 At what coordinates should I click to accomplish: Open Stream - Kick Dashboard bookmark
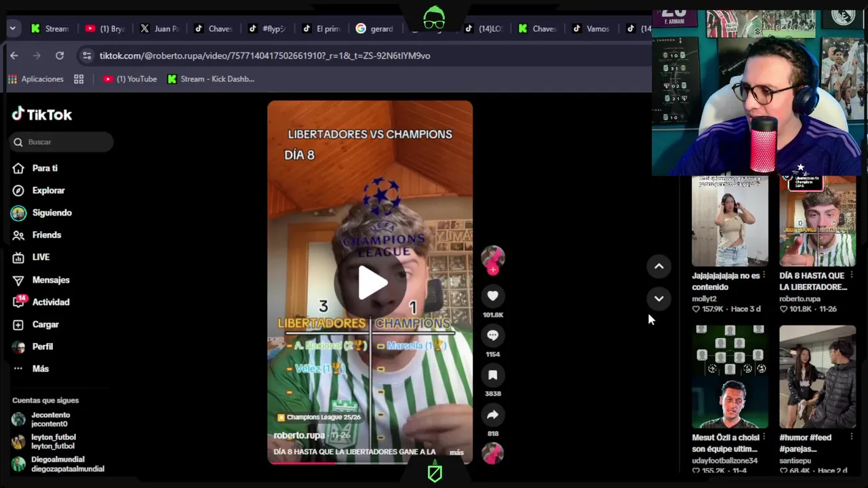pyautogui.click(x=211, y=79)
